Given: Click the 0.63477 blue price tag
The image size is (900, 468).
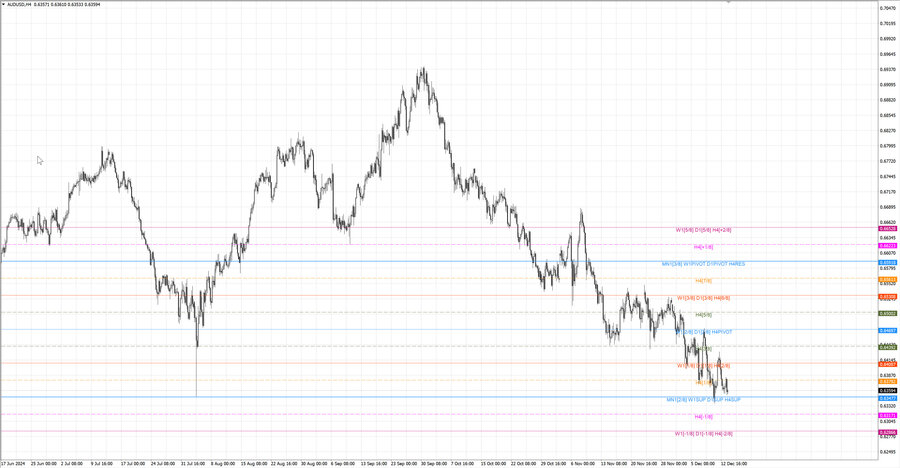Looking at the screenshot, I should click(888, 398).
